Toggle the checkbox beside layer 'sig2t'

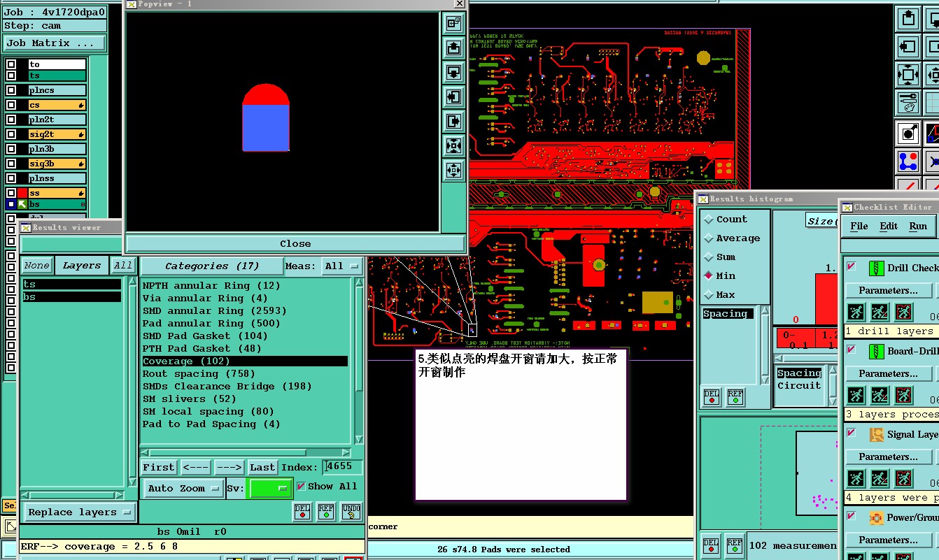click(x=11, y=134)
